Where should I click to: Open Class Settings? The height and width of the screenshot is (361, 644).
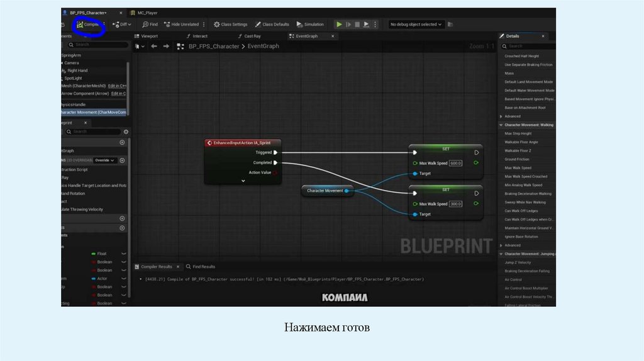coord(230,25)
